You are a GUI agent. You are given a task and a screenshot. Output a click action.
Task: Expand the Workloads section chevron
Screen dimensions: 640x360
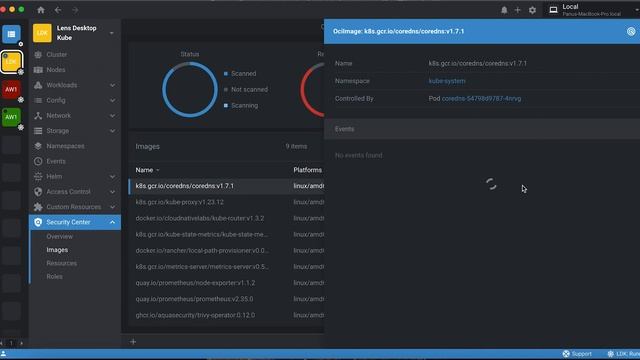(112, 85)
